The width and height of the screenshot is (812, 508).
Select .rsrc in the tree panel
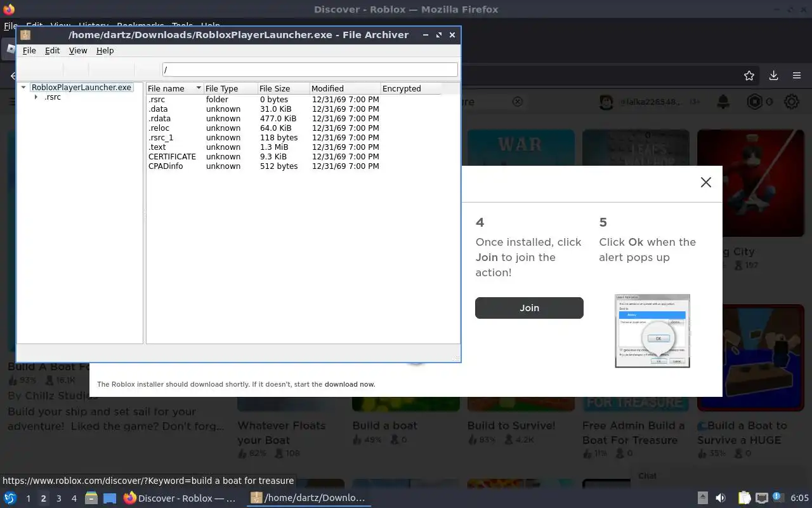coord(53,97)
